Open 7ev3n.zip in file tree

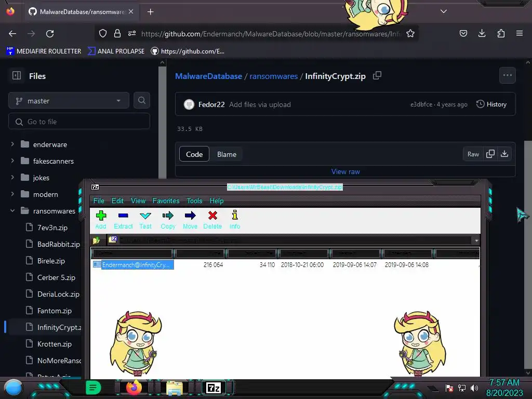coord(52,228)
